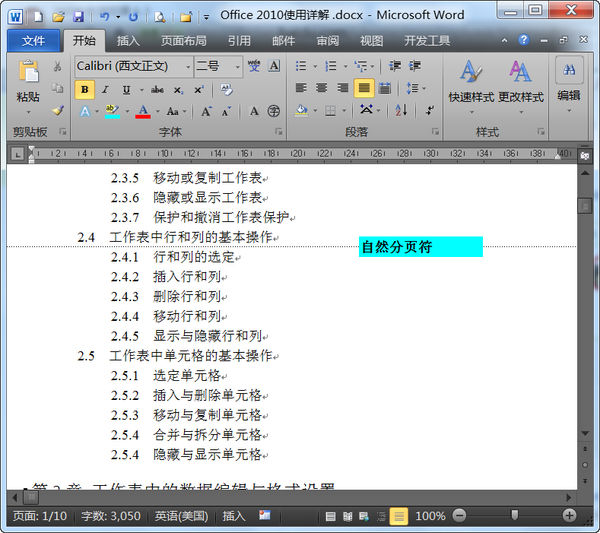The width and height of the screenshot is (600, 533).
Task: Click the 100% zoom level
Action: (x=430, y=516)
